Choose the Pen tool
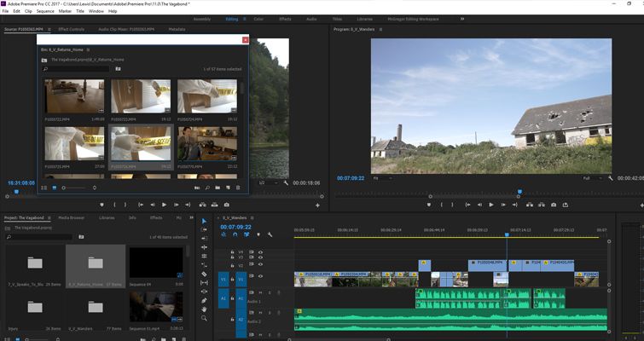Screen dimensions: 644x341 pos(204,300)
